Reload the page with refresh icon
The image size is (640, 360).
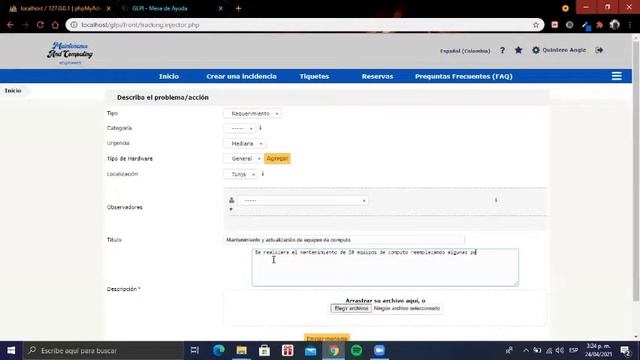pyautogui.click(x=40, y=25)
